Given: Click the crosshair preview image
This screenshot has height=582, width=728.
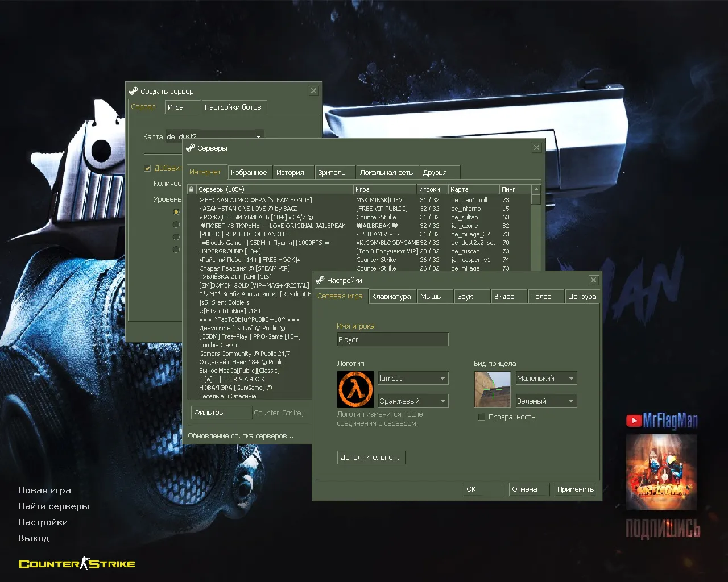Looking at the screenshot, I should click(x=492, y=389).
